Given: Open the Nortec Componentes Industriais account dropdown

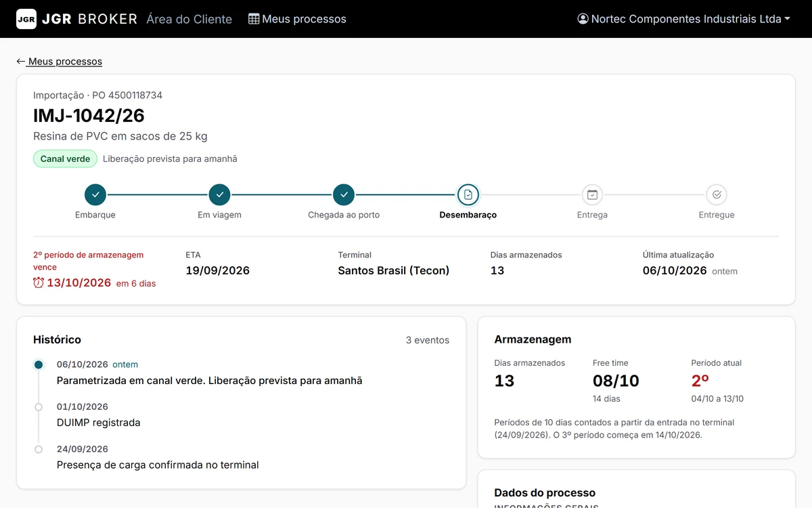Looking at the screenshot, I should (x=684, y=19).
